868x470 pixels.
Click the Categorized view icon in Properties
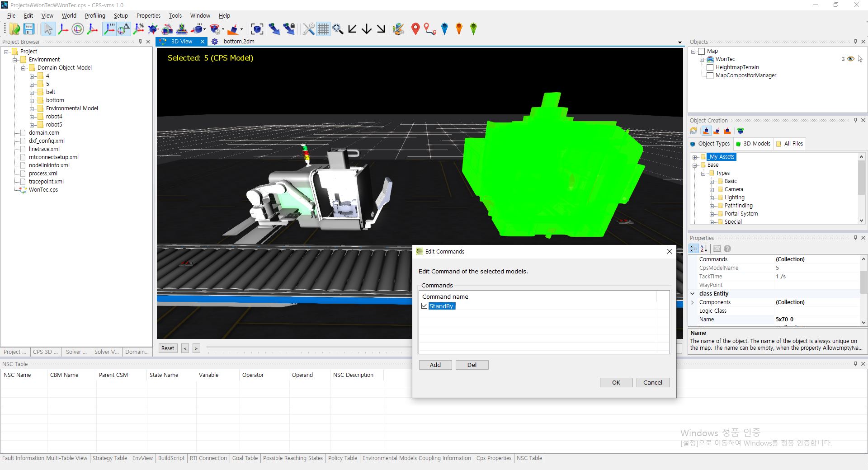(693, 249)
